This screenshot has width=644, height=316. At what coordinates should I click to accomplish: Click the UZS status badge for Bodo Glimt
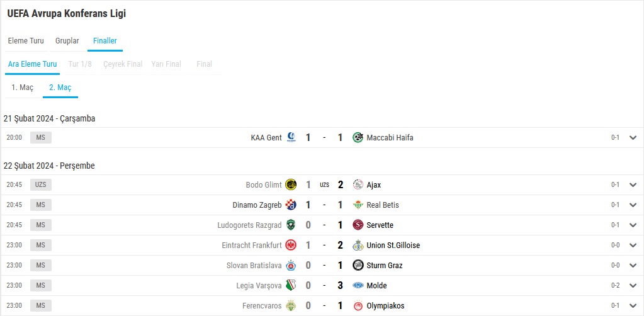(x=41, y=185)
